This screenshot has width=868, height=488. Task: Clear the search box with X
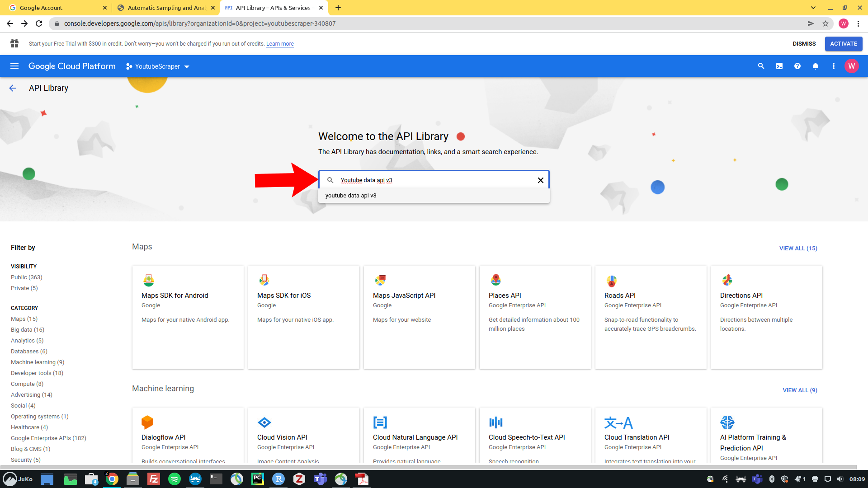[x=540, y=180]
